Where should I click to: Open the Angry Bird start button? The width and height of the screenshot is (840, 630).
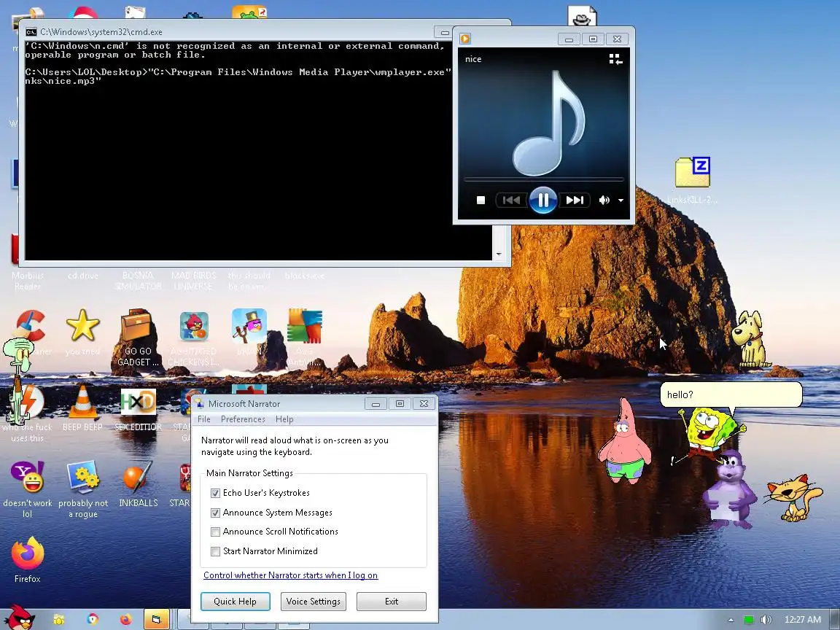(18, 618)
